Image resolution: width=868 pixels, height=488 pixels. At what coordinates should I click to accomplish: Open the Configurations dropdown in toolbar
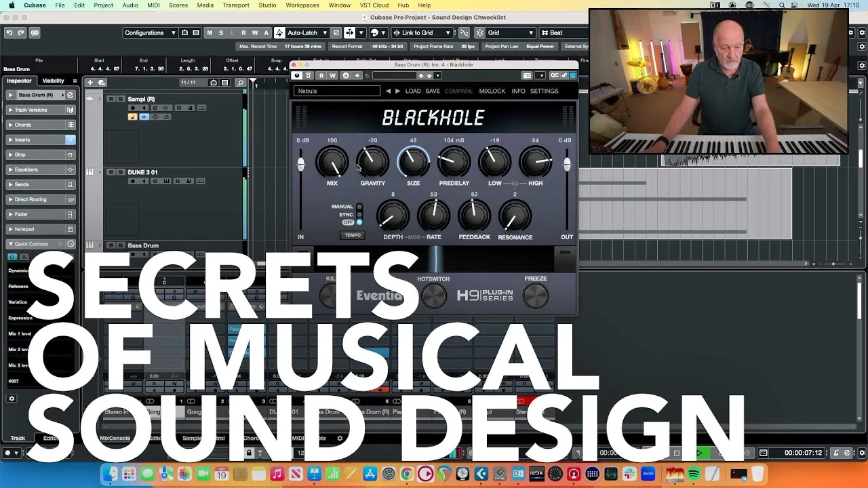150,33
